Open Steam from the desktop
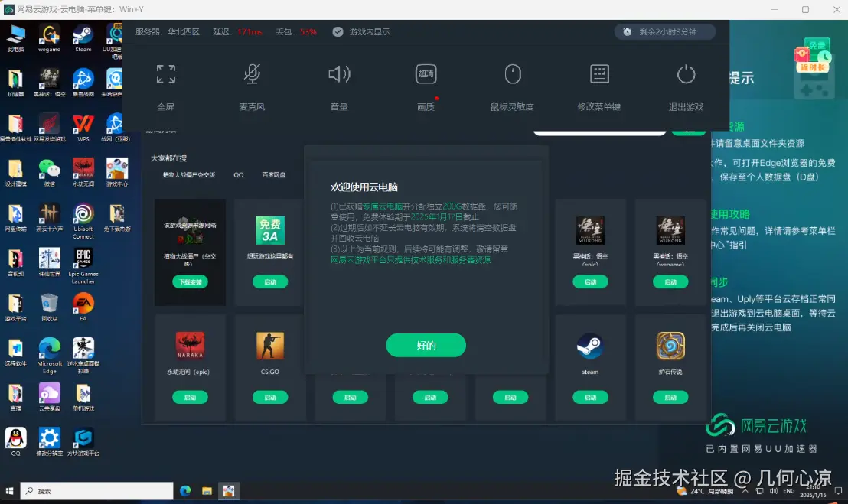Image resolution: width=848 pixels, height=504 pixels. 83,33
